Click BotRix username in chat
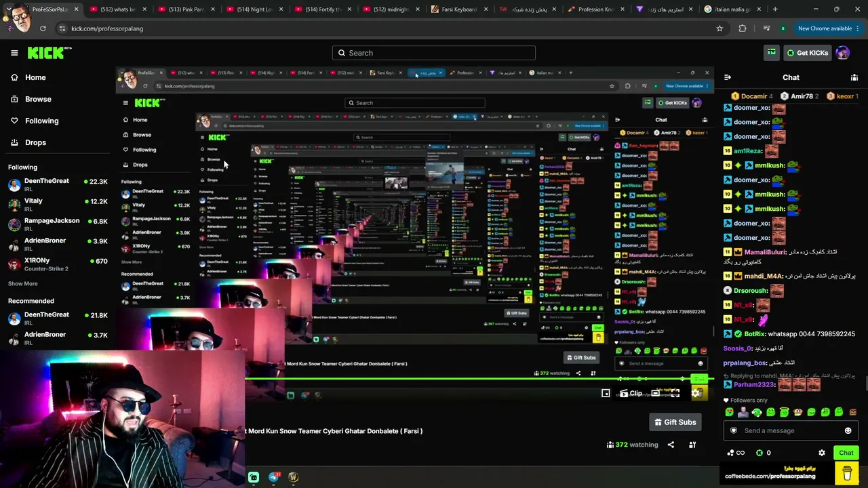Viewport: 868px width, 488px height. pos(755,334)
